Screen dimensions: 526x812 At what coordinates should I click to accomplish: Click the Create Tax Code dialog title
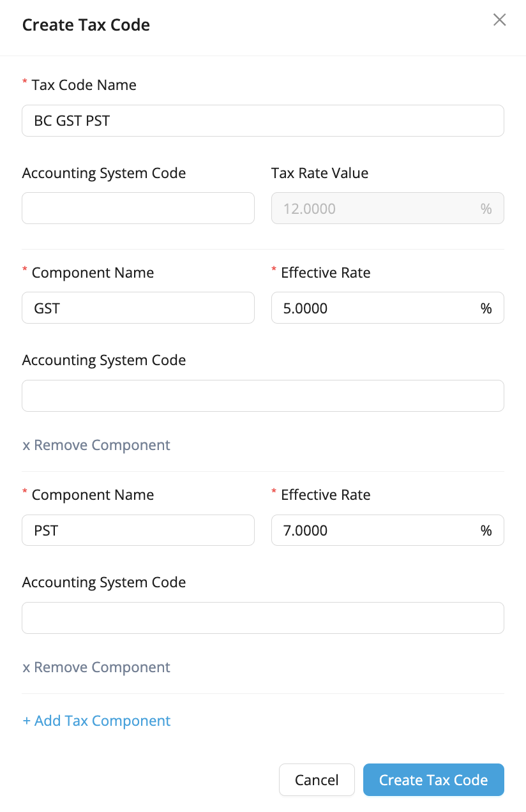pyautogui.click(x=86, y=26)
